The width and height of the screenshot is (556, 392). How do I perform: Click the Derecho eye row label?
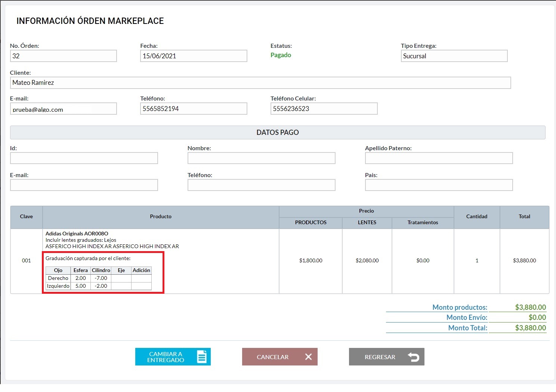pos(58,278)
